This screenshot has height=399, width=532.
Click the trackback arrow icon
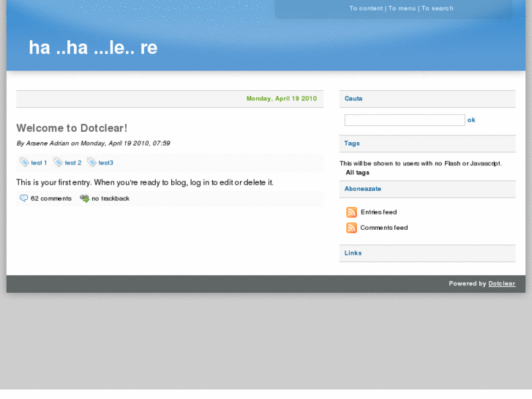point(84,198)
